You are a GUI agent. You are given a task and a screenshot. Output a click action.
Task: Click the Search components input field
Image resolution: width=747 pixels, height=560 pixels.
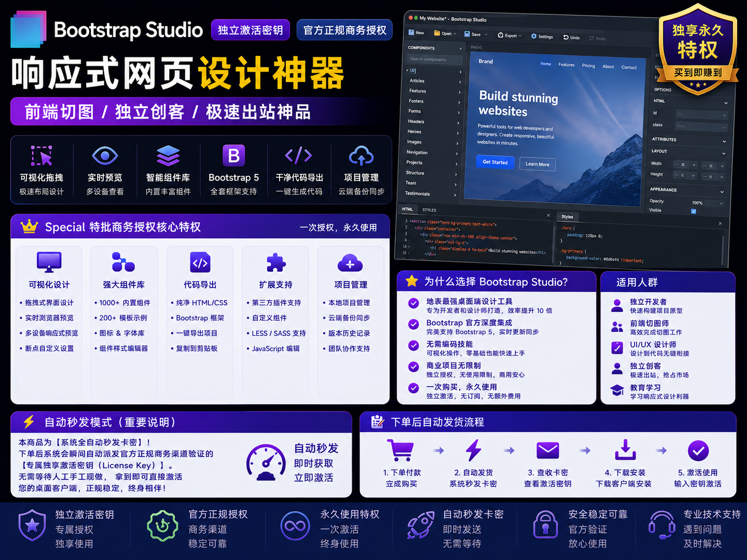(434, 59)
